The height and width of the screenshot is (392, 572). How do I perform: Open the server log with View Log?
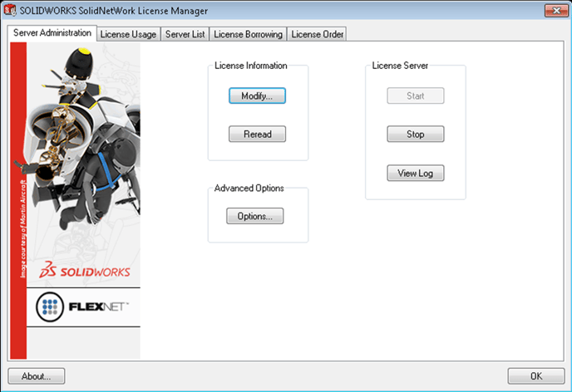[415, 173]
